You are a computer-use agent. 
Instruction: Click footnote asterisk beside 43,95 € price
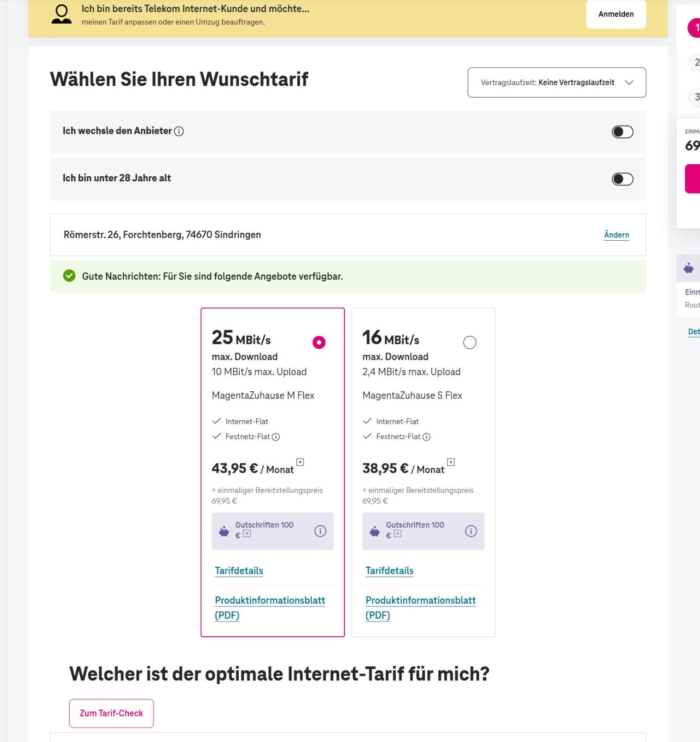point(300,462)
